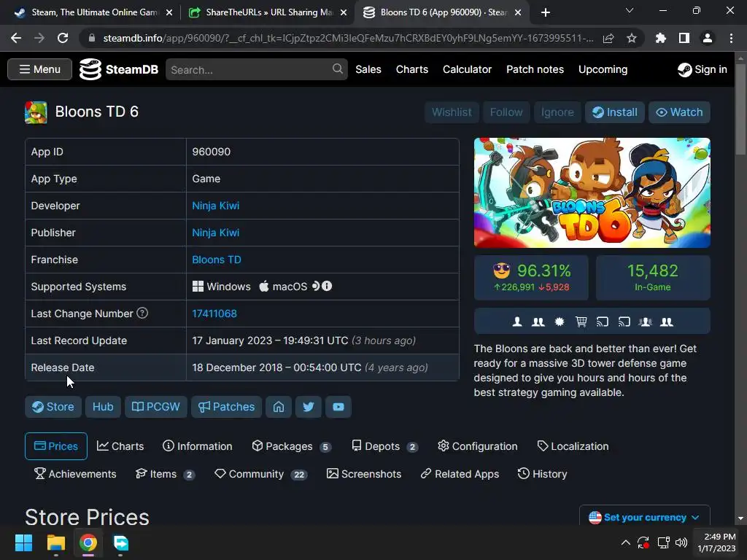The image size is (747, 560).
Task: Open the Bloons TD franchise link
Action: point(216,260)
